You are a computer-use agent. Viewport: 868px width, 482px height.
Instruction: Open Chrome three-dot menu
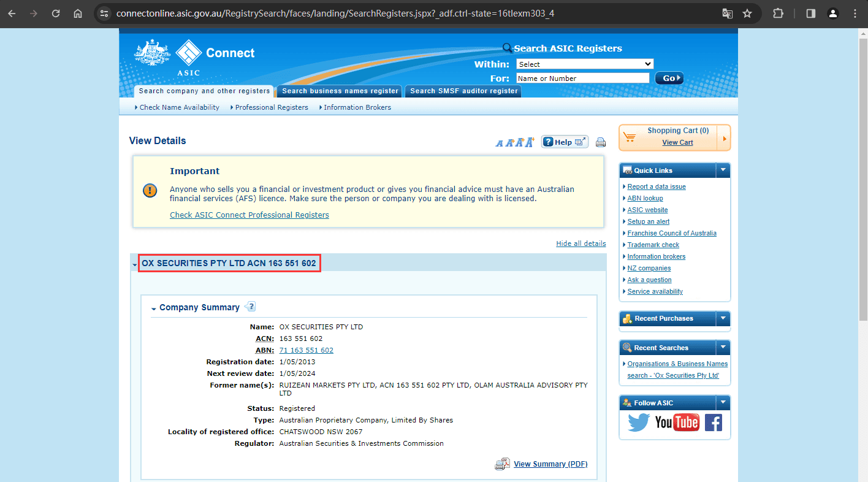(855, 13)
